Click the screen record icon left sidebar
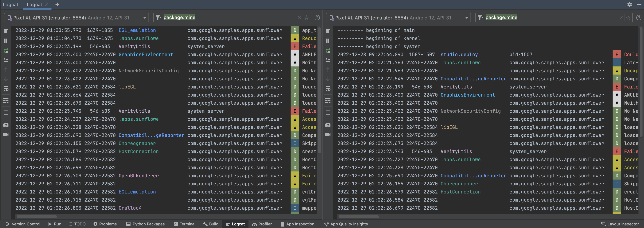The image size is (644, 228). click(x=6, y=135)
